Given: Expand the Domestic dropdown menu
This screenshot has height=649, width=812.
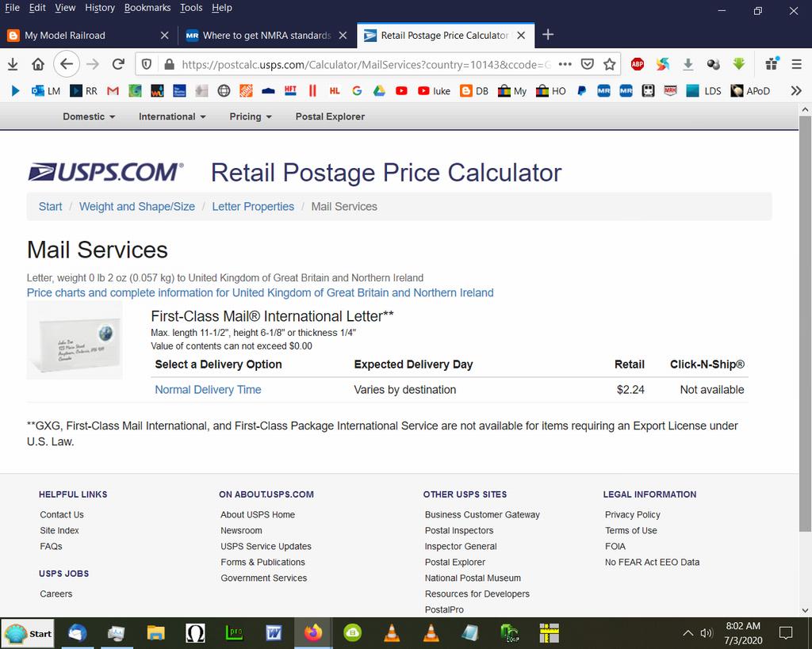Looking at the screenshot, I should tap(89, 116).
